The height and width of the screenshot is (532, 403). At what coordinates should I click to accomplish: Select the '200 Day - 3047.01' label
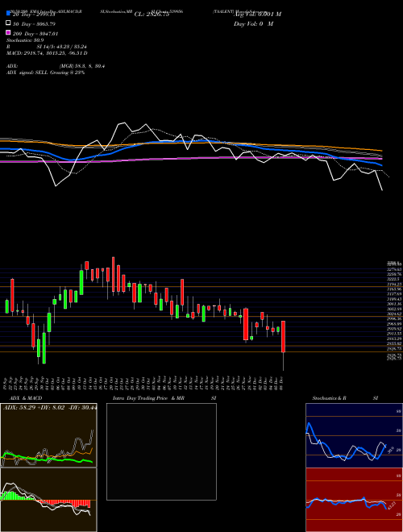pos(35,34)
